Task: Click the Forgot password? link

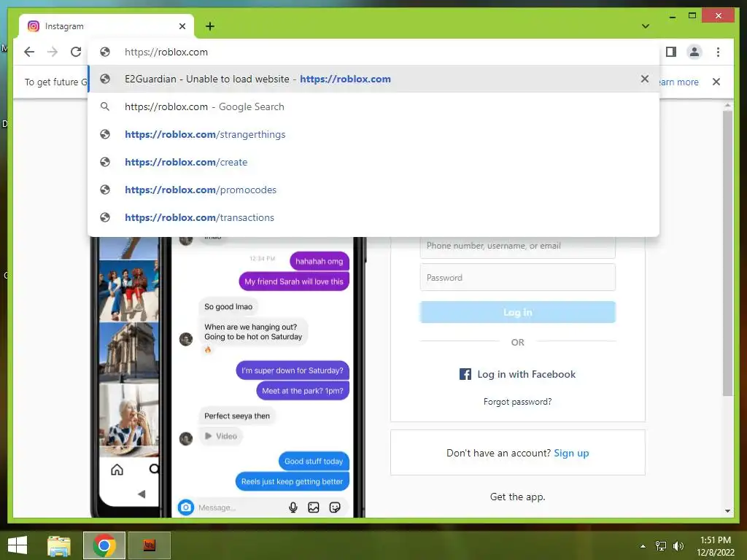Action: point(517,402)
